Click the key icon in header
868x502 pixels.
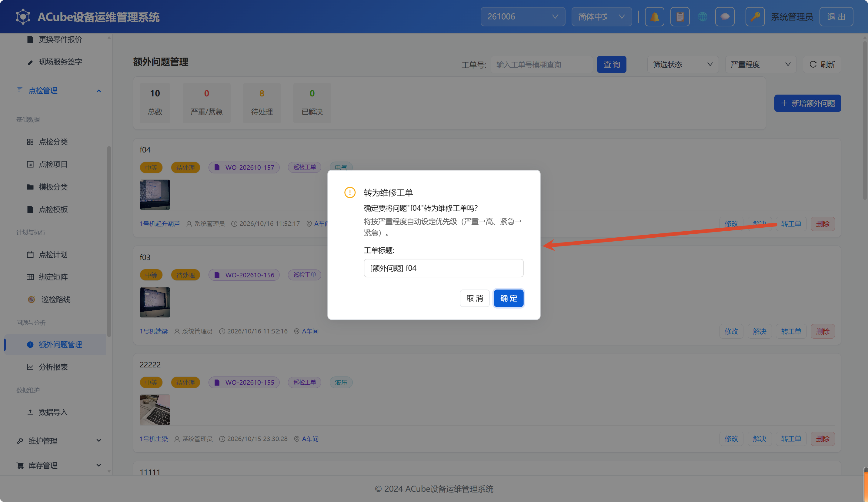tap(755, 17)
